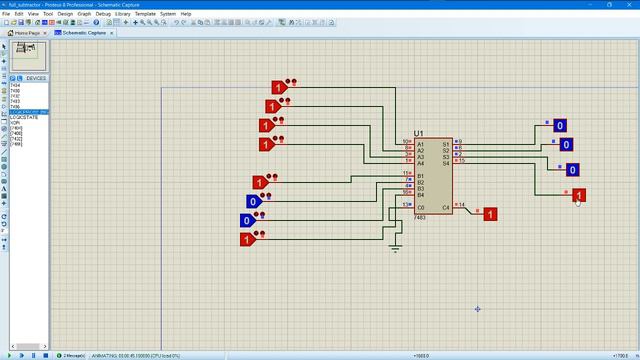640x360 pixels.
Task: Toggle the bottom red 1 logic state
Action: [x=248, y=240]
